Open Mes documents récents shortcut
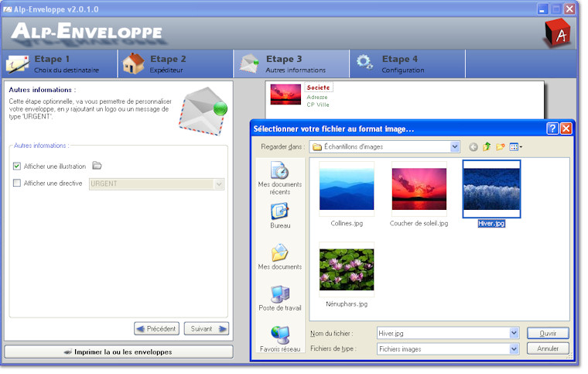This screenshot has height=374, width=588. click(x=279, y=179)
